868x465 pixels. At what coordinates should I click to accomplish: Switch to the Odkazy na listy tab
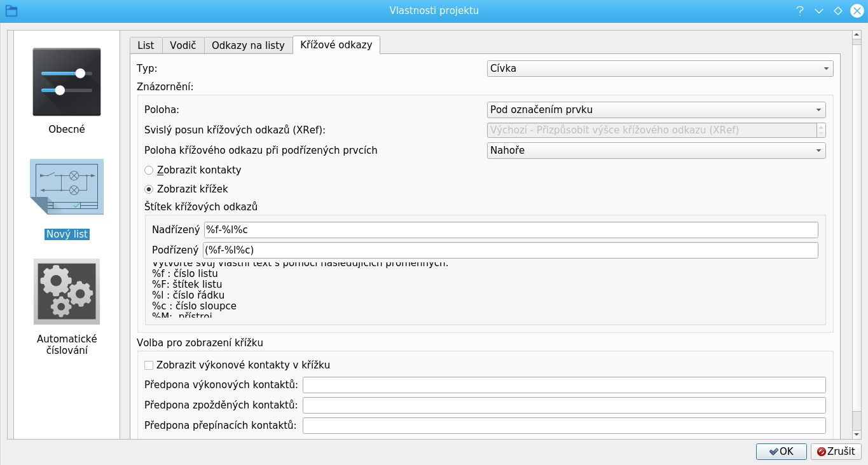pos(248,45)
